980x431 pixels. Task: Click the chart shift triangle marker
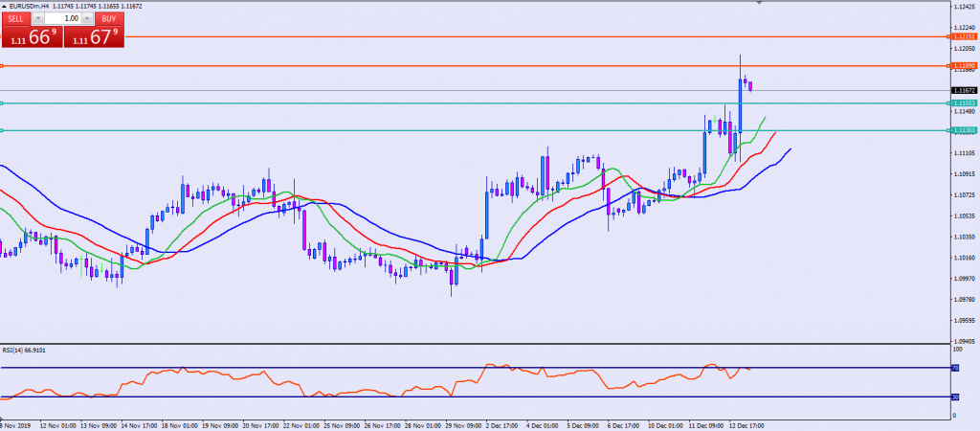tap(760, 4)
